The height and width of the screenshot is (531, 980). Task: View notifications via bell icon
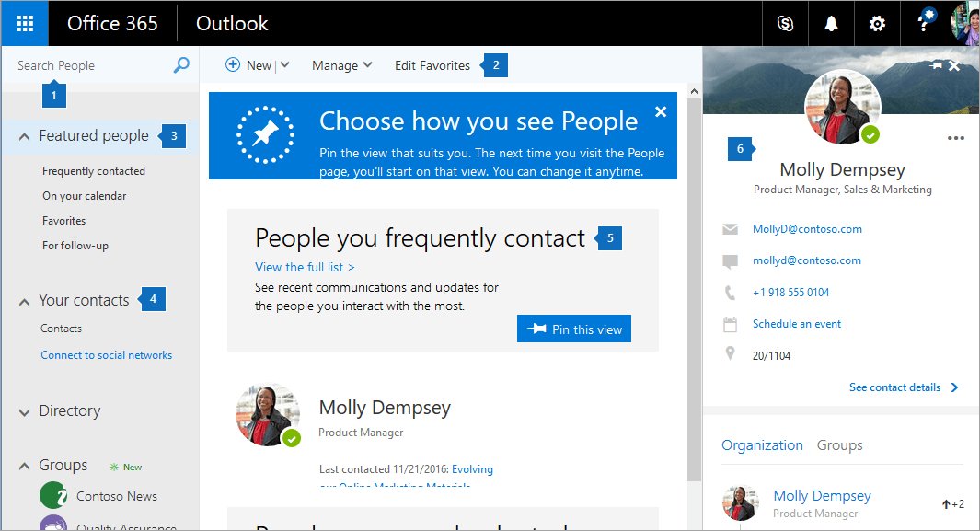click(x=831, y=23)
